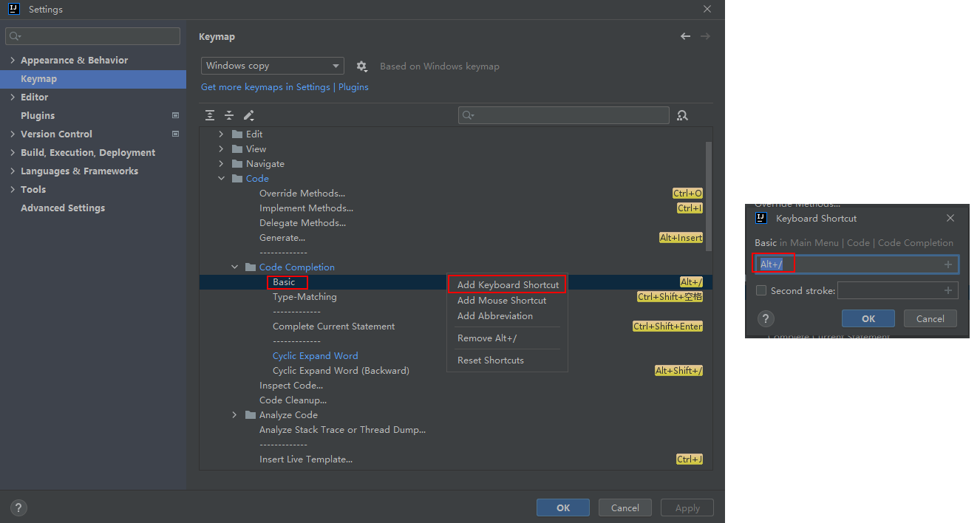Expand the Editor settings section
Screen dimensions: 980x523
coord(13,97)
